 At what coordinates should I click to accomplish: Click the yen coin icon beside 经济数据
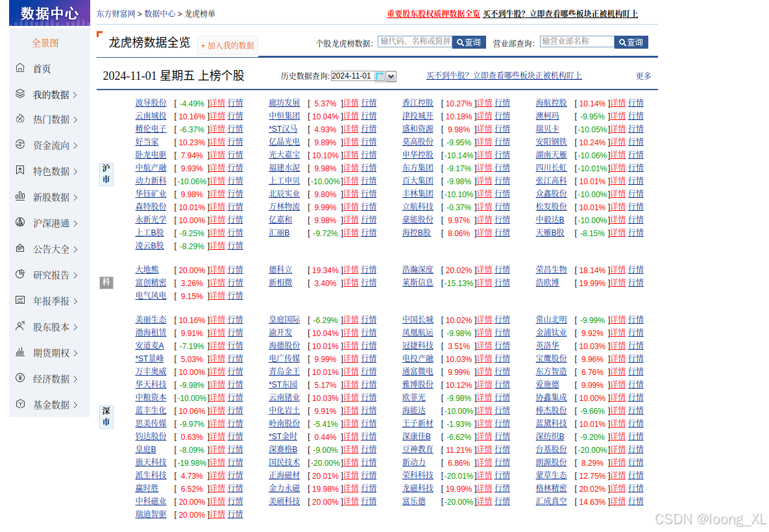(20, 378)
